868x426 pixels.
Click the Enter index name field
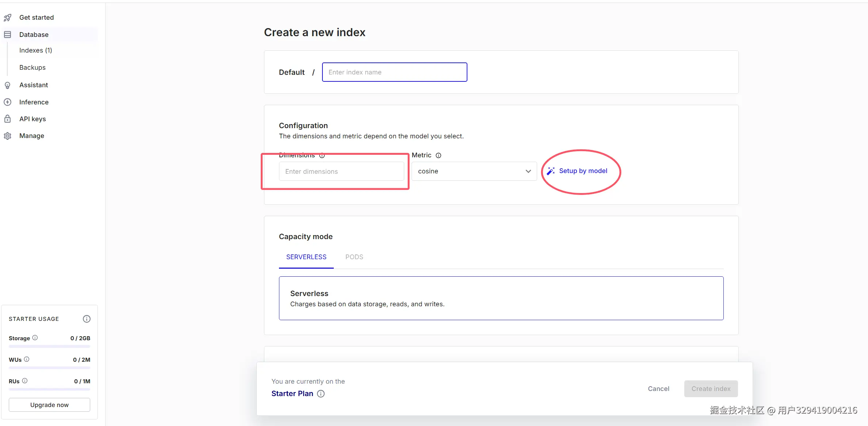[x=394, y=72]
